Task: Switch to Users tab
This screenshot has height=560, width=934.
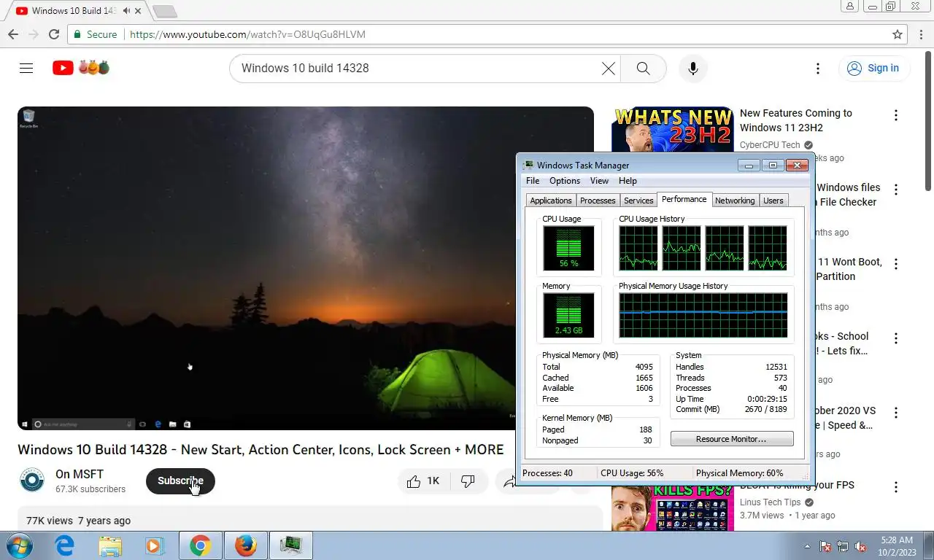Action: [773, 201]
